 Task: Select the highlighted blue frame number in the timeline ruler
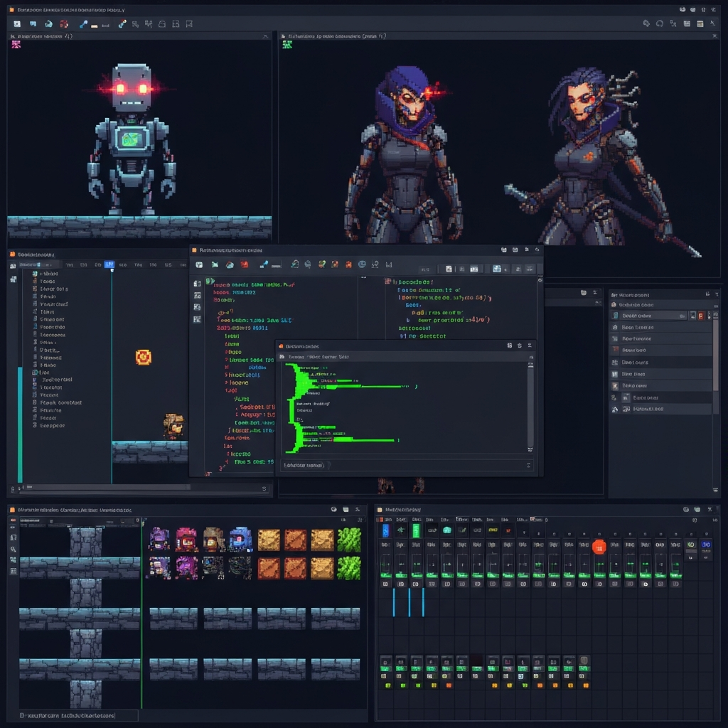109,264
